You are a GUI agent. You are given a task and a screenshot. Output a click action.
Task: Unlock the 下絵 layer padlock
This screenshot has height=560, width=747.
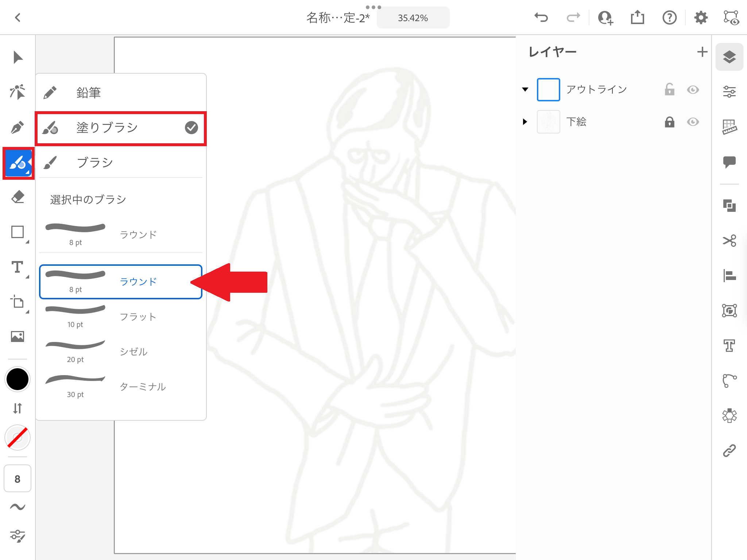[x=669, y=122]
